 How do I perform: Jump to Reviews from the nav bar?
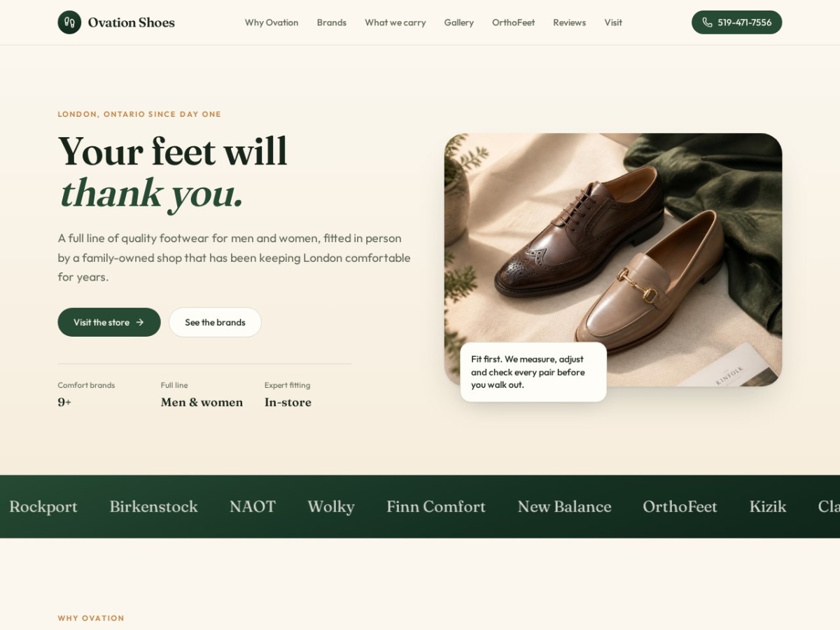570,22
